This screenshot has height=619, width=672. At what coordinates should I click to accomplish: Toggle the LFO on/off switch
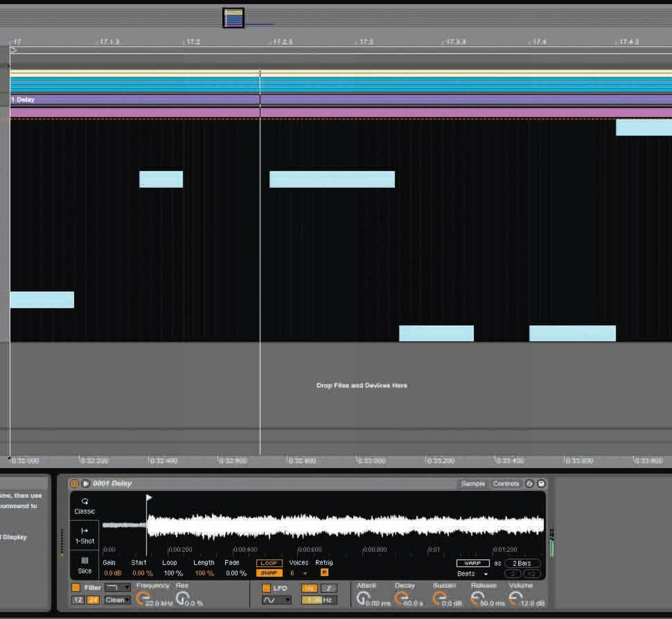point(266,588)
